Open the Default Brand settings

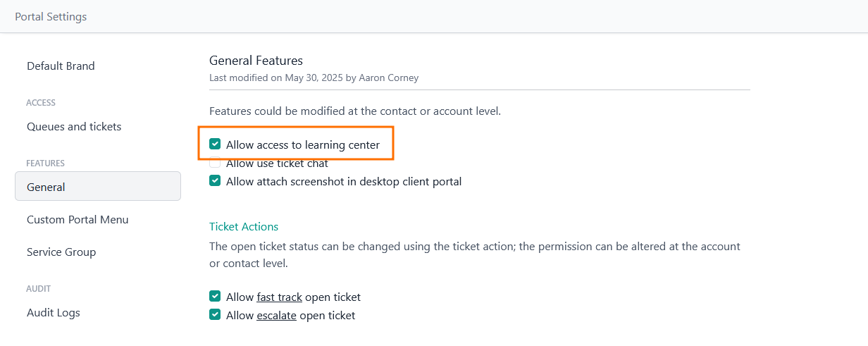[x=61, y=66]
